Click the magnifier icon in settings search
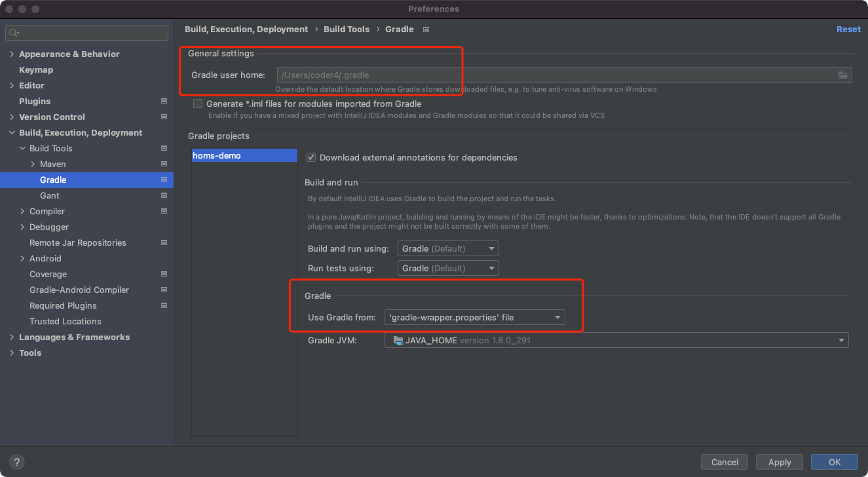The height and width of the screenshot is (477, 868). [14, 33]
